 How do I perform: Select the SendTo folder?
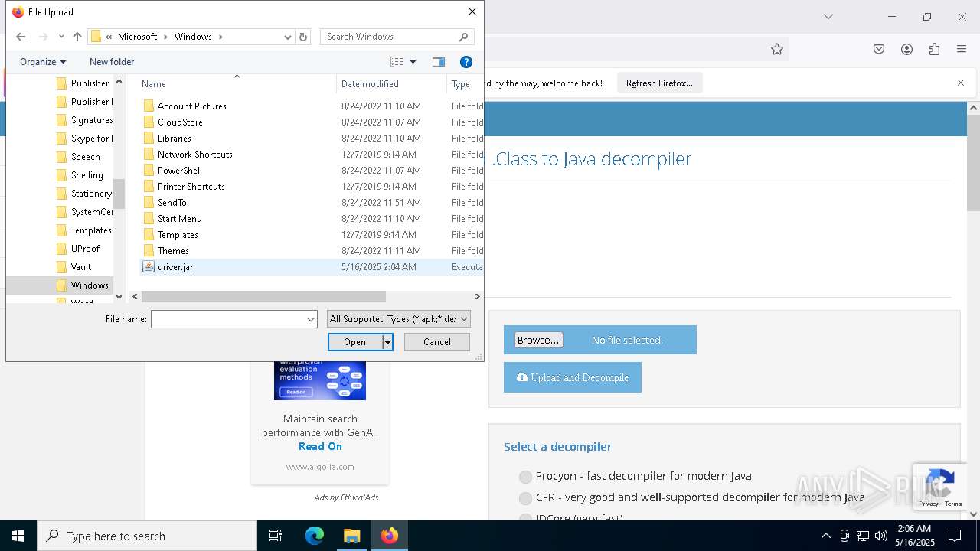pos(171,203)
